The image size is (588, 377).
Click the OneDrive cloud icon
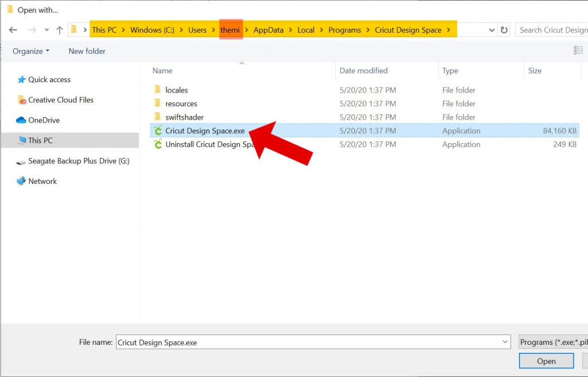pos(21,120)
